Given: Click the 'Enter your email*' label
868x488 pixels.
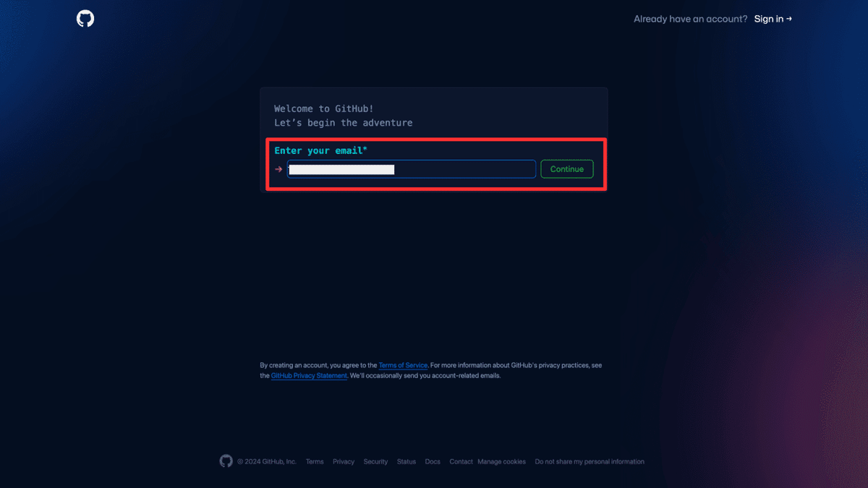Looking at the screenshot, I should click(320, 150).
